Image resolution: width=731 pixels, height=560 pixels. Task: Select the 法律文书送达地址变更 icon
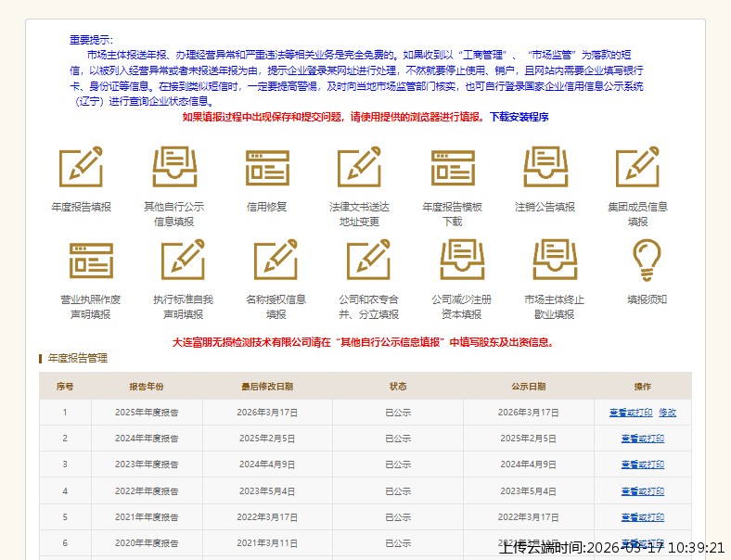point(359,168)
